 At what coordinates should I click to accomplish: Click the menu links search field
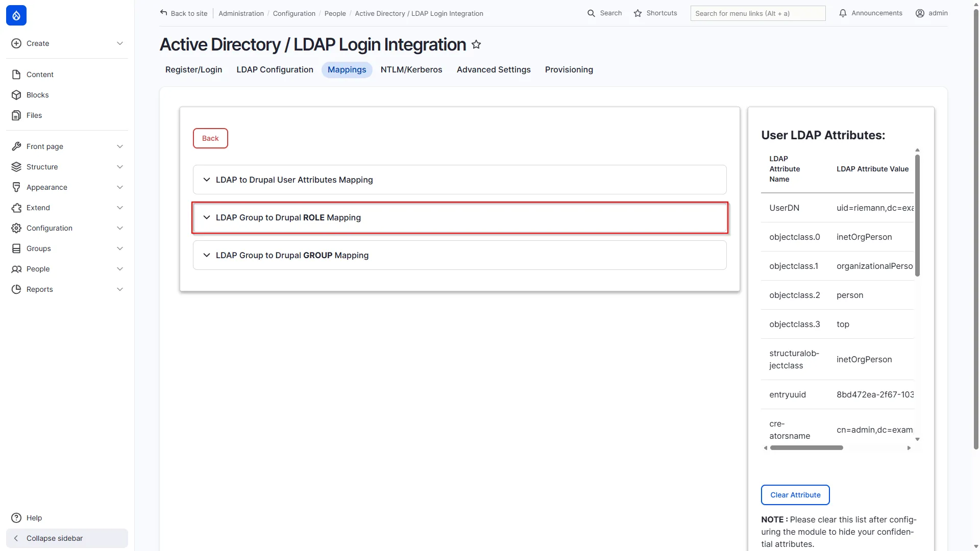click(x=757, y=13)
